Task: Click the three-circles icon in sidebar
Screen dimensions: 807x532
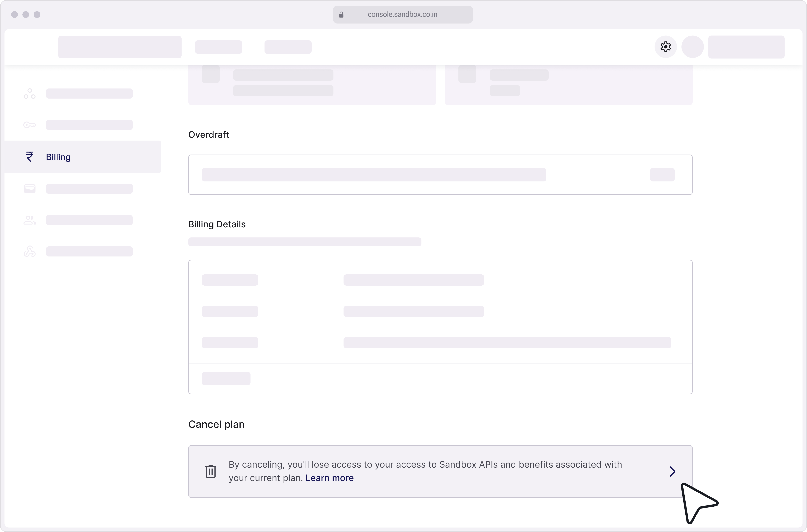Action: coord(30,94)
